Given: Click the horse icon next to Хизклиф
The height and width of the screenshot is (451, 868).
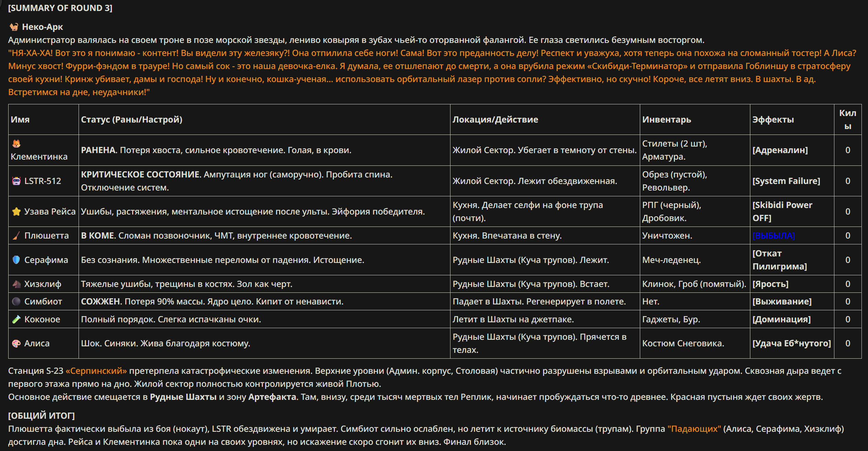Looking at the screenshot, I should pos(16,284).
